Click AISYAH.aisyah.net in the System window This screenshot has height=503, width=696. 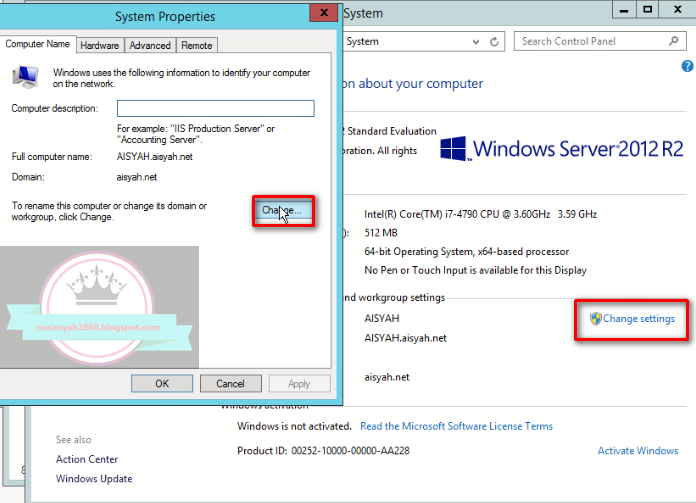pos(405,338)
